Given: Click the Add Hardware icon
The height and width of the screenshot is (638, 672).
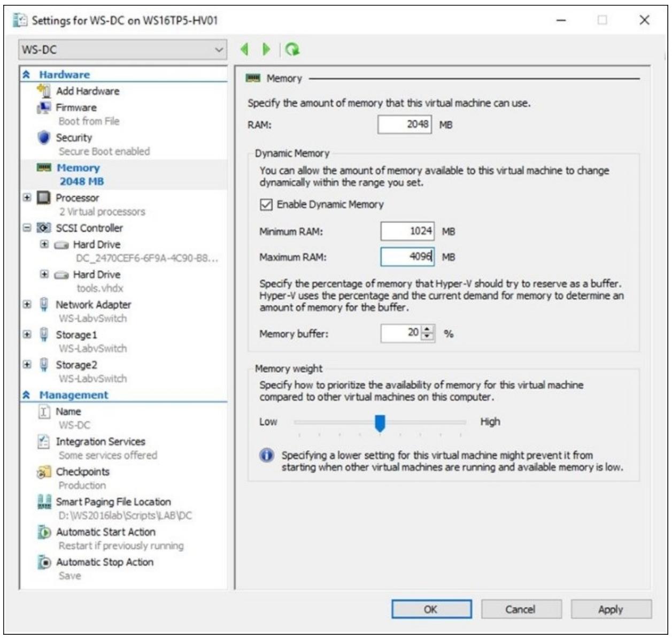Looking at the screenshot, I should click(x=43, y=91).
